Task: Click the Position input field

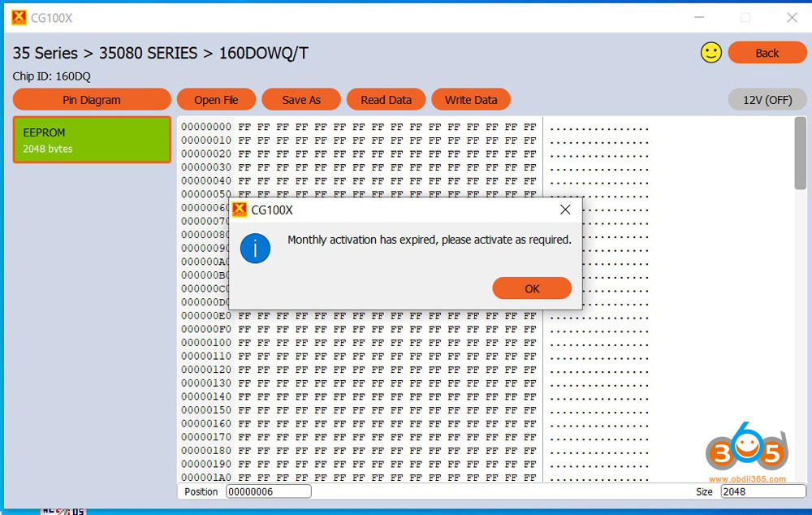Action: [268, 491]
